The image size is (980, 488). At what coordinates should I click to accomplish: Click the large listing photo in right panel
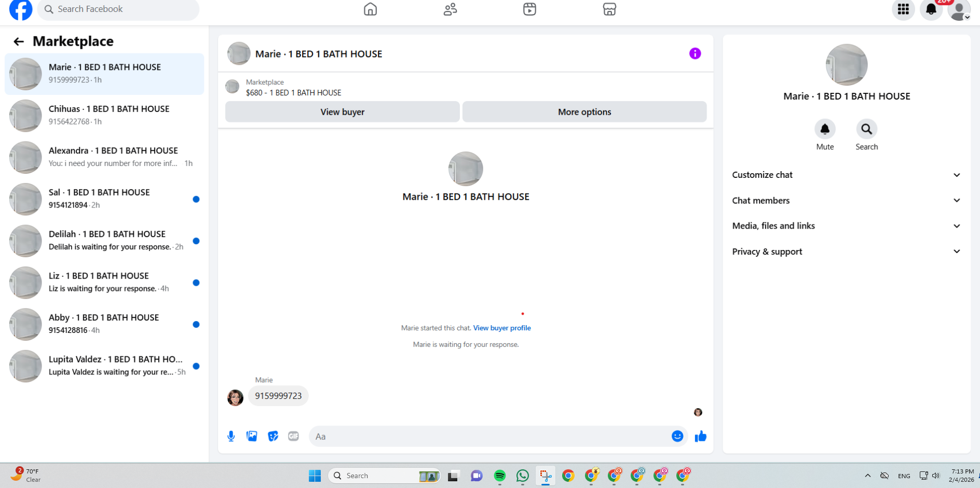[x=847, y=65]
